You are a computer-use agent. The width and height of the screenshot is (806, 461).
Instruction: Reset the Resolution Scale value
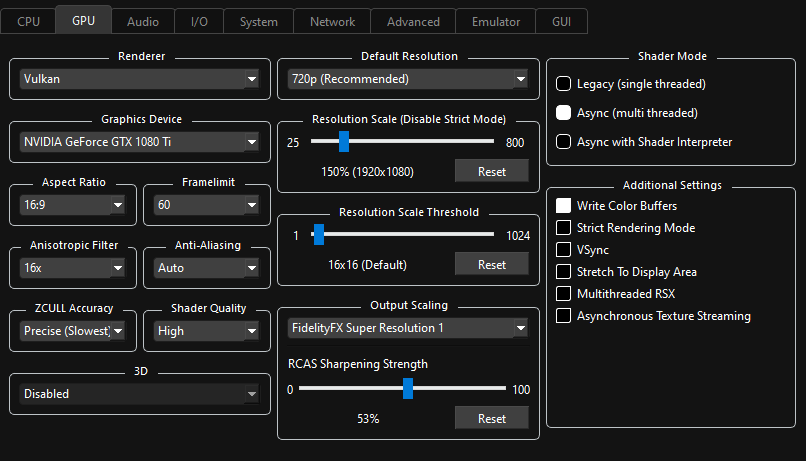click(492, 171)
